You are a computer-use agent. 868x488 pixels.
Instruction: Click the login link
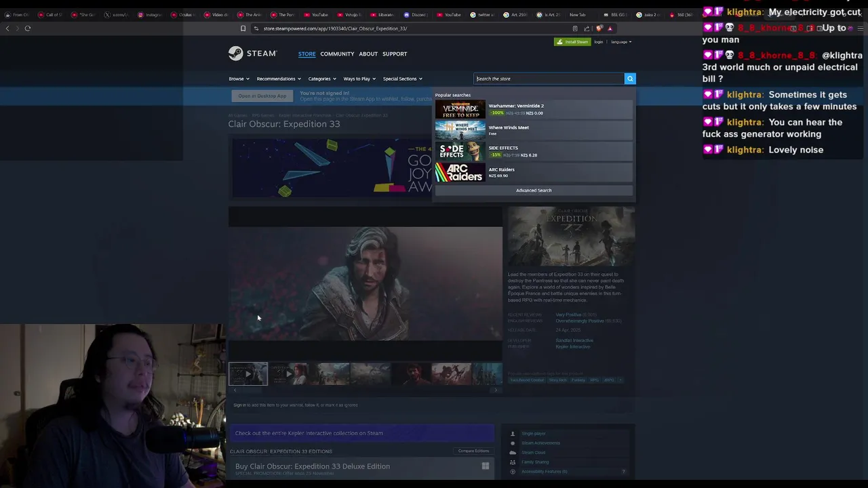(599, 42)
